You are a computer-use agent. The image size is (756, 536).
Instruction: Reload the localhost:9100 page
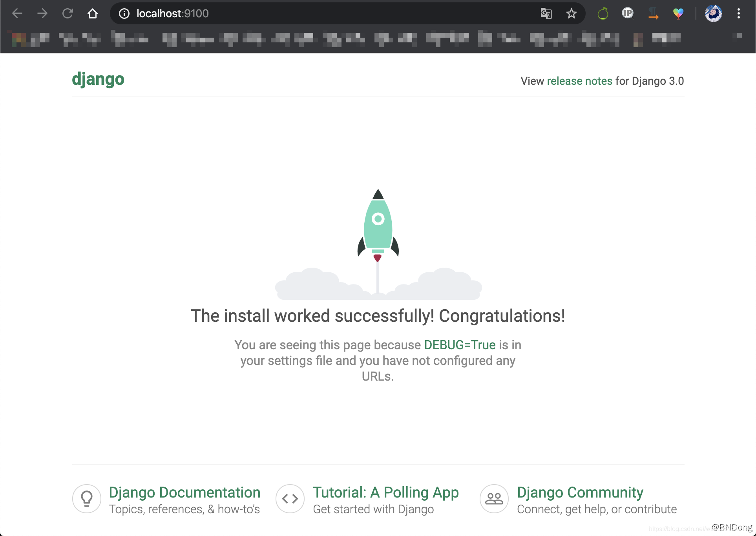click(68, 13)
